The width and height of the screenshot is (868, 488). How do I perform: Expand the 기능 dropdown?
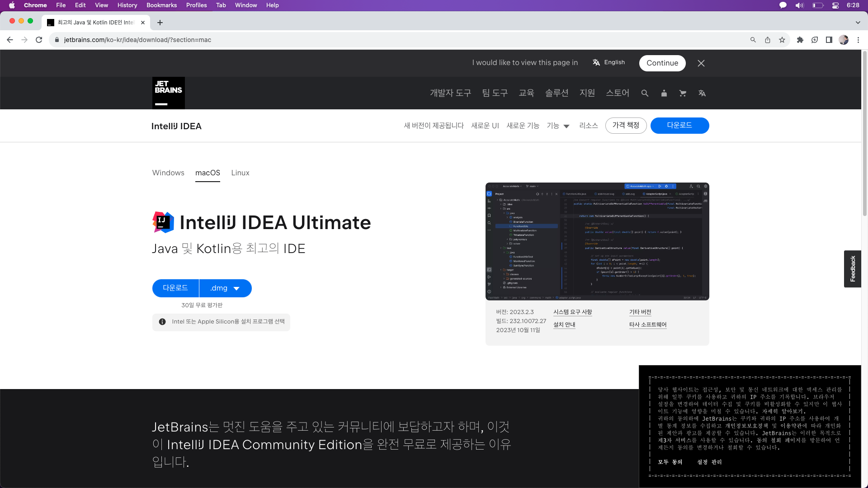[x=558, y=126]
